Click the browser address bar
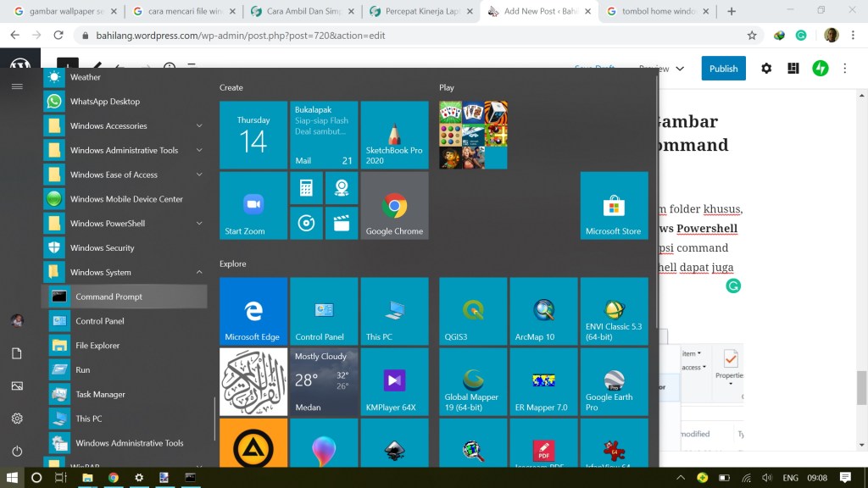Viewport: 868px width, 488px height. (407, 36)
